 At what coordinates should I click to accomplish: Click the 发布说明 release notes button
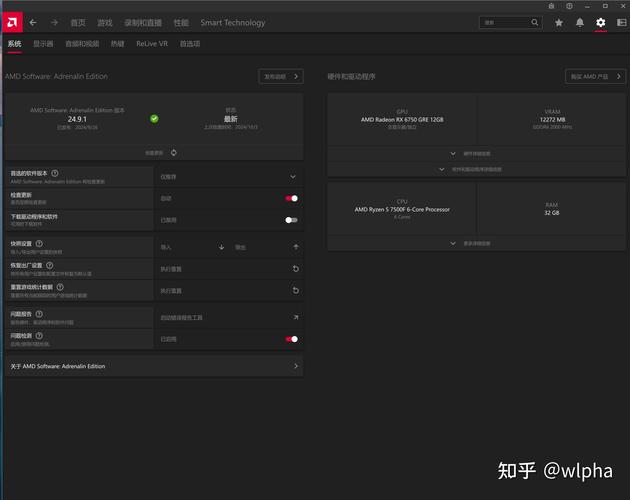pos(280,76)
